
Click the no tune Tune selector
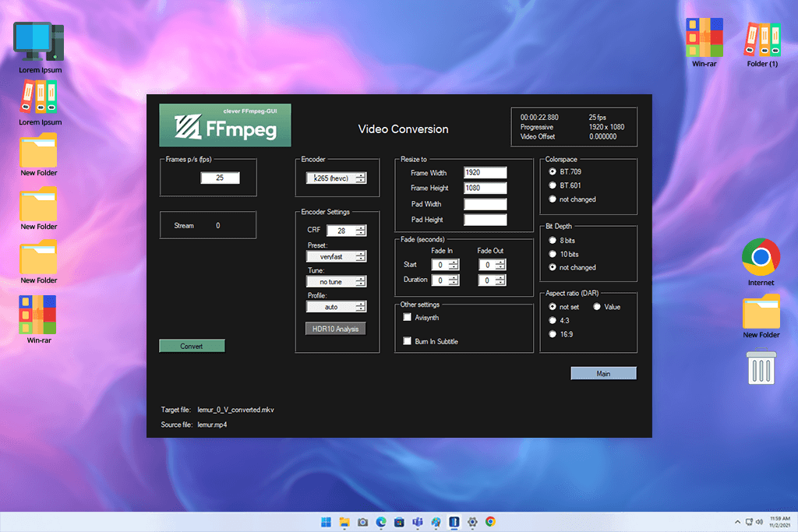(x=330, y=281)
